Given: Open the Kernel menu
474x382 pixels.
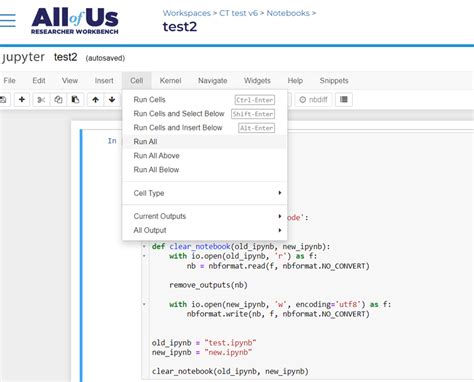Looking at the screenshot, I should [x=170, y=81].
